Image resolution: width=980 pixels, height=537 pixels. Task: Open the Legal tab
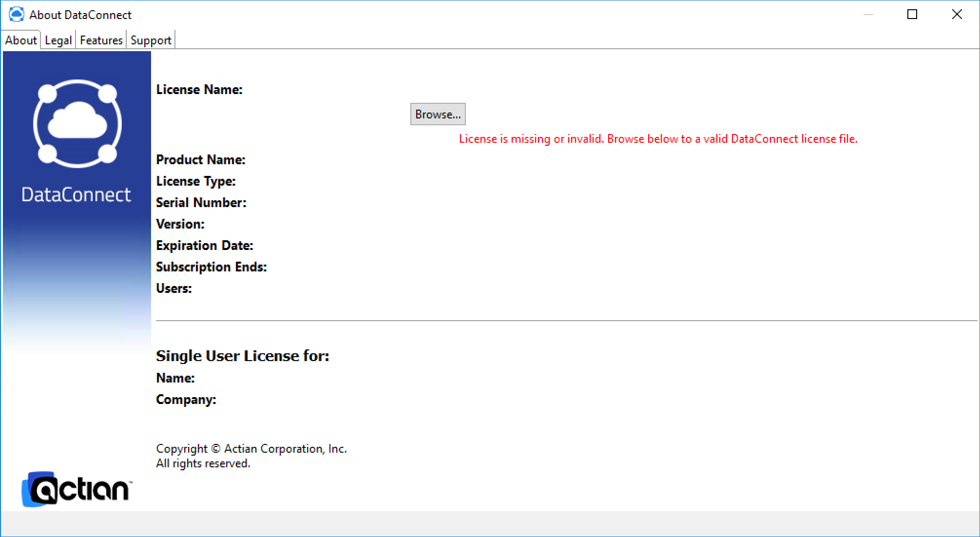[58, 40]
